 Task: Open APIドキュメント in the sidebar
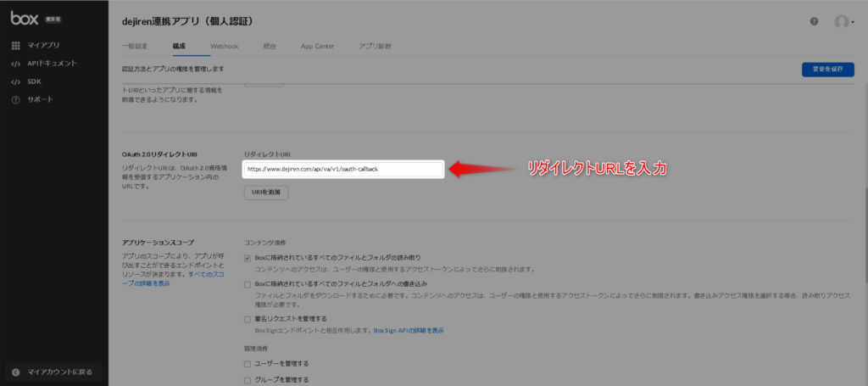click(52, 64)
